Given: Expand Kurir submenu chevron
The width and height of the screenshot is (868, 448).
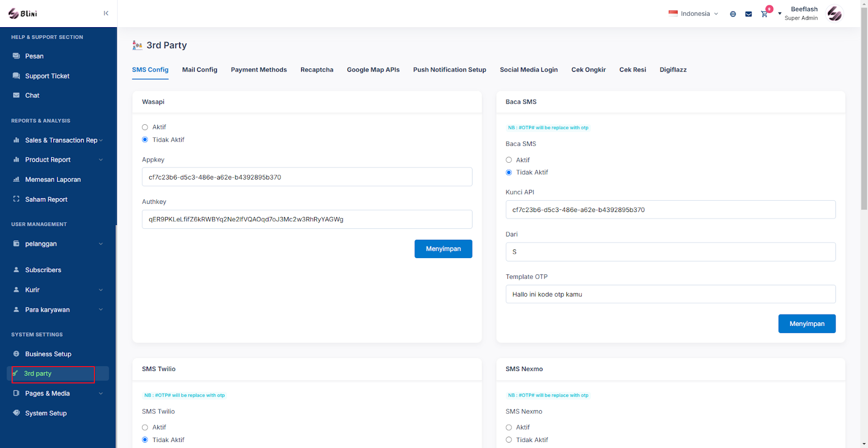Looking at the screenshot, I should [101, 290].
